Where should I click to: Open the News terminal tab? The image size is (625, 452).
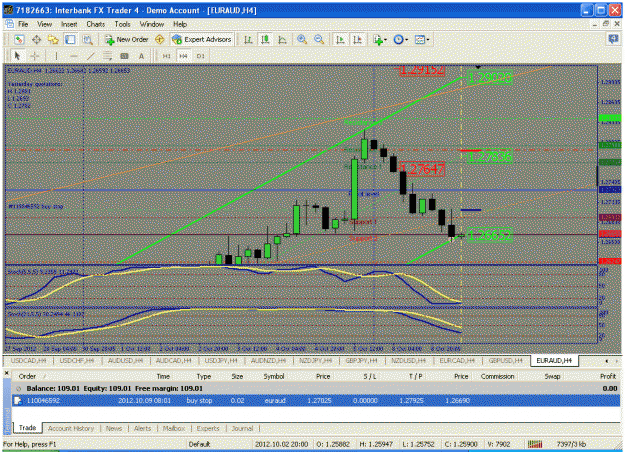(114, 428)
